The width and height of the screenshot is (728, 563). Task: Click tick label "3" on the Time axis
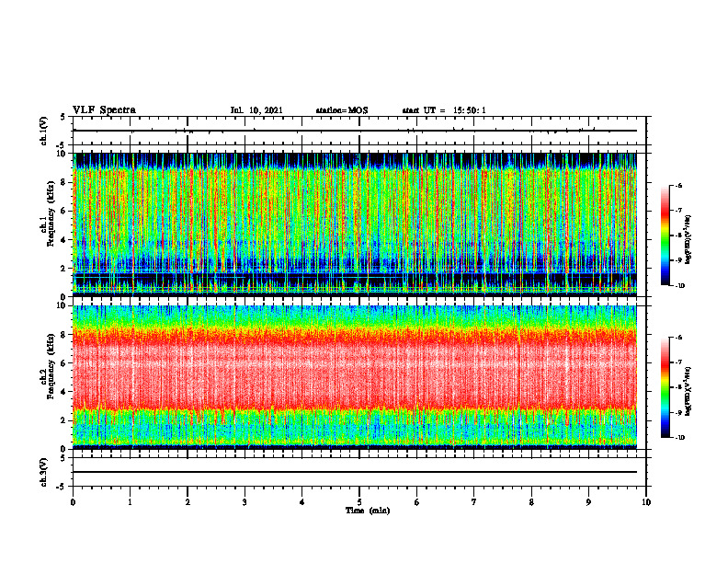(x=245, y=502)
